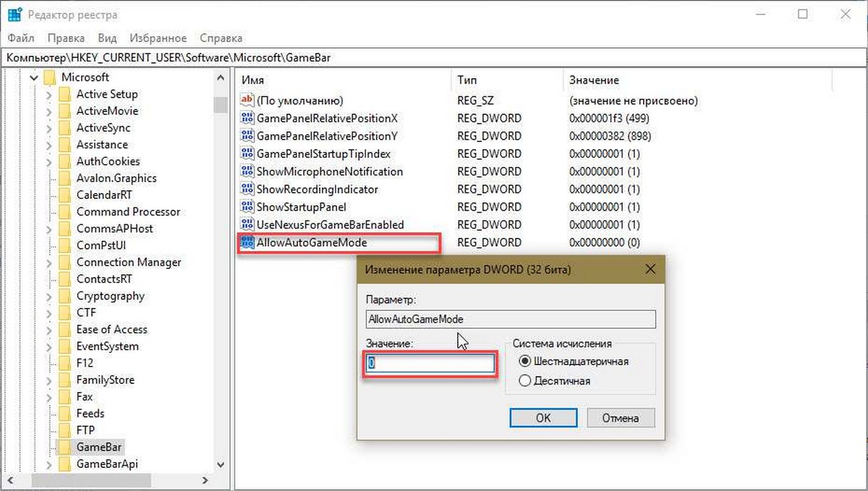Close the DWORD edit dialog
Screen dimensions: 868x491
tap(649, 269)
